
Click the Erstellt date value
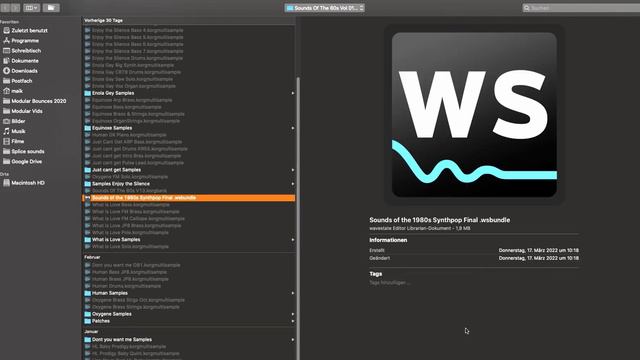pyautogui.click(x=538, y=251)
